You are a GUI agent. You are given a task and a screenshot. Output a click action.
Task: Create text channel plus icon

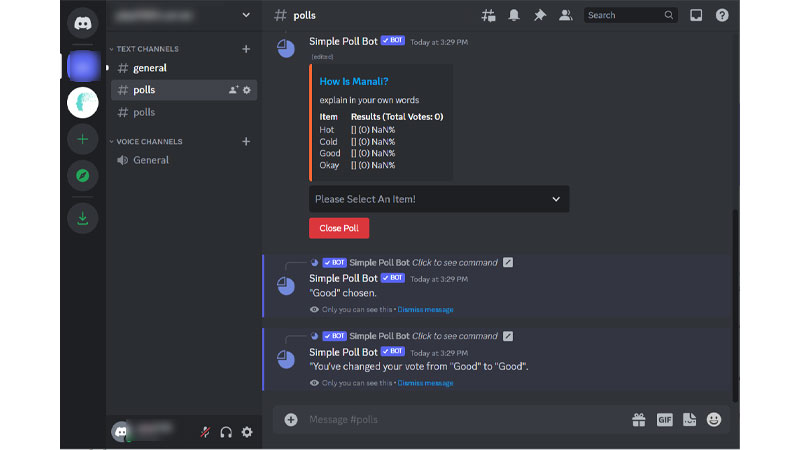point(246,49)
